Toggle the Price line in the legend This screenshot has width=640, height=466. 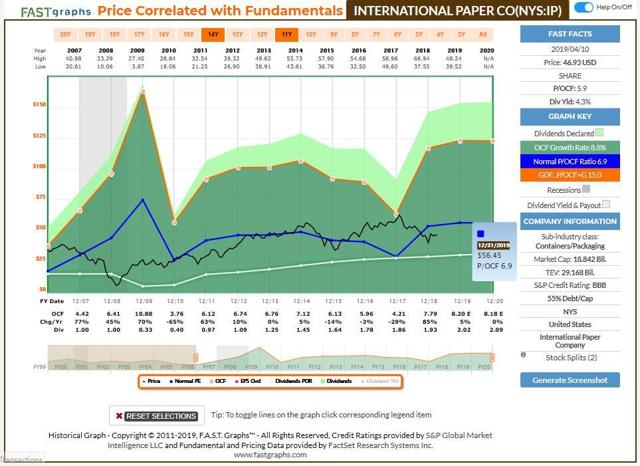pos(151,381)
